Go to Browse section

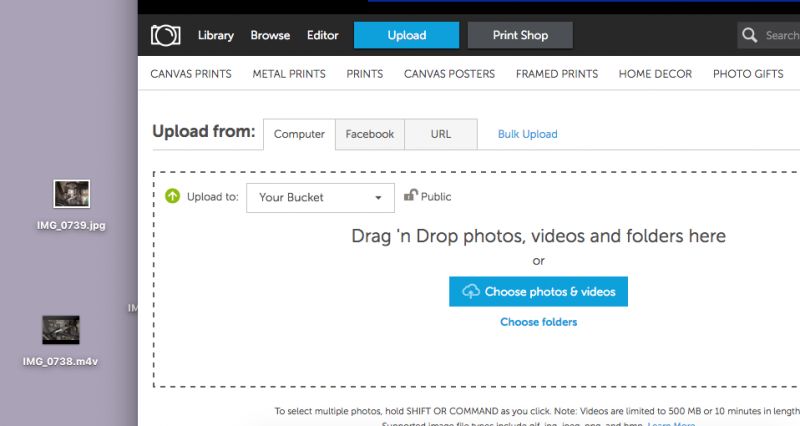[270, 35]
